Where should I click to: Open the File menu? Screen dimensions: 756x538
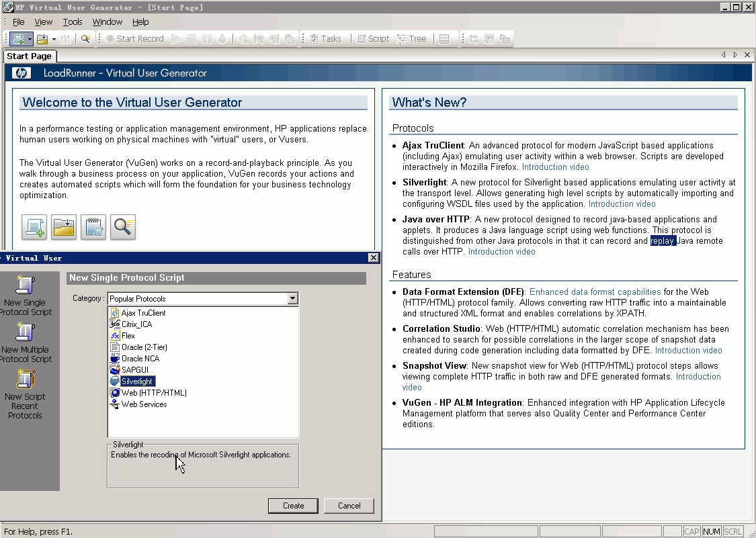(x=18, y=21)
